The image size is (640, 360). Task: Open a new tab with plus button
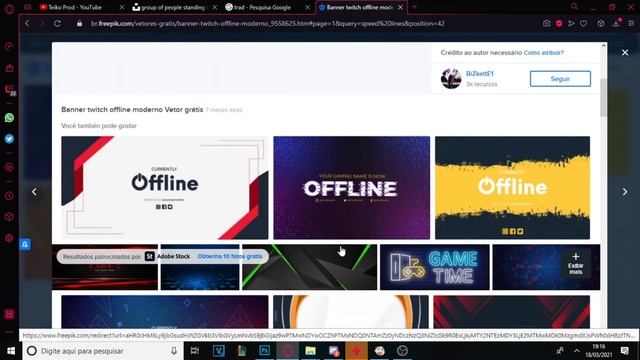click(x=414, y=7)
